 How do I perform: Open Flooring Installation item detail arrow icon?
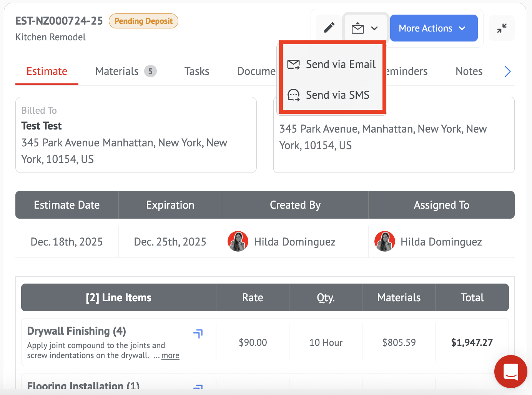(x=198, y=386)
